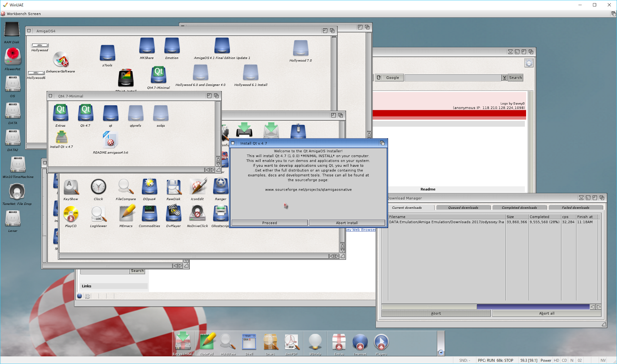Click the Readme heading in browser
This screenshot has width=617, height=364.
click(428, 189)
